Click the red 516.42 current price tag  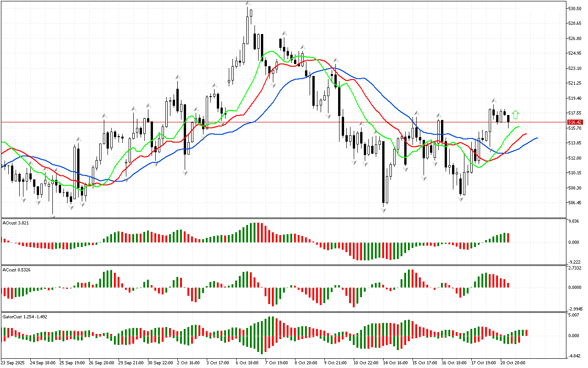(575, 122)
